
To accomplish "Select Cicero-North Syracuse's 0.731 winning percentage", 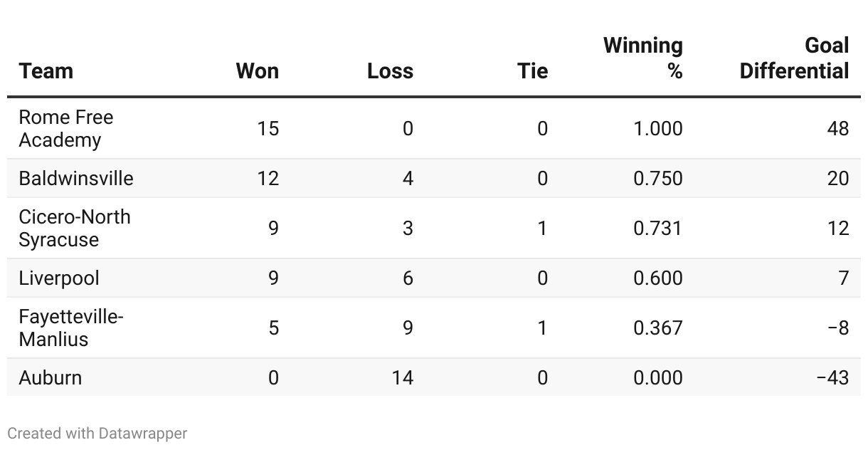I will [x=658, y=228].
